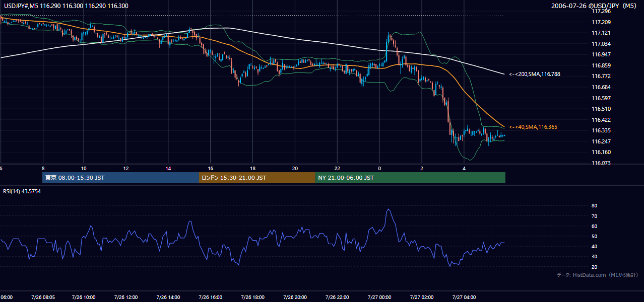Select the Tokyo session bar 08:00-15:30 JST
Screen dimensions: 644x302
pos(121,178)
